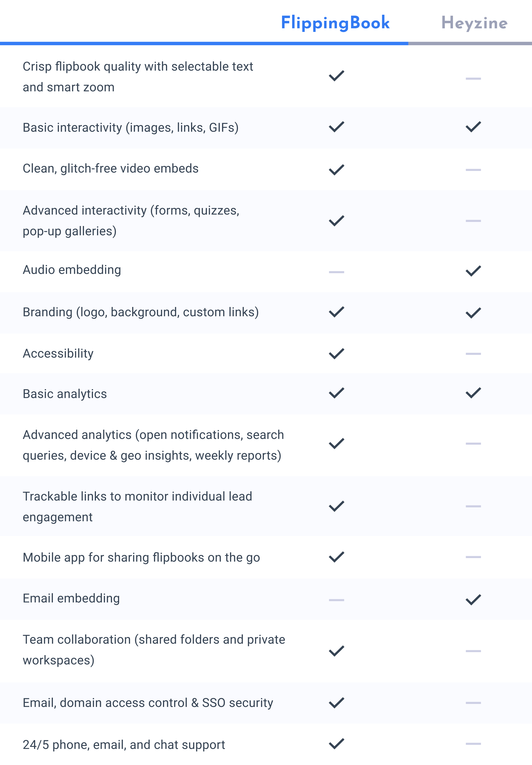Click FlippingBook checkmark for video embeds row
Viewport: 532px width, 765px height.
pyautogui.click(x=337, y=170)
